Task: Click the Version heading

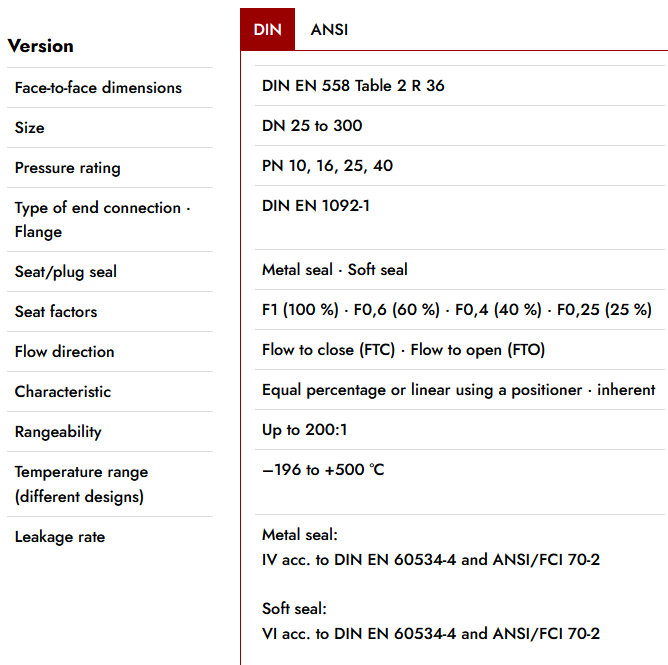Action: tap(41, 46)
